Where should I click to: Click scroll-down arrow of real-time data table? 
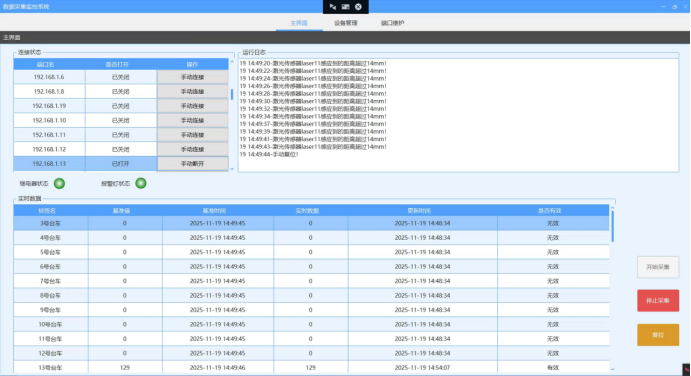pyautogui.click(x=612, y=369)
